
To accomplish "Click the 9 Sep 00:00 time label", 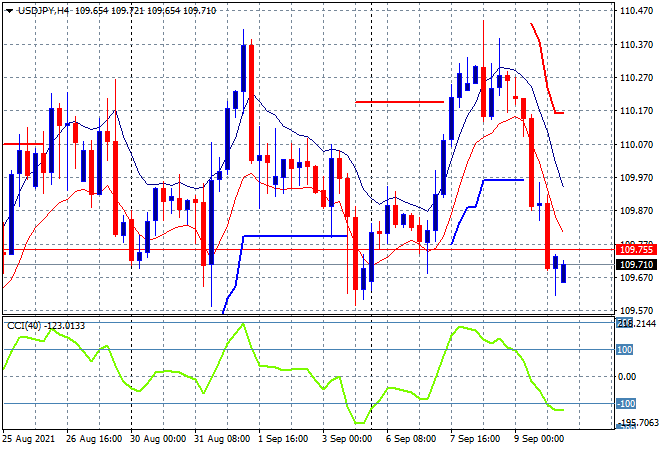I will (539, 439).
